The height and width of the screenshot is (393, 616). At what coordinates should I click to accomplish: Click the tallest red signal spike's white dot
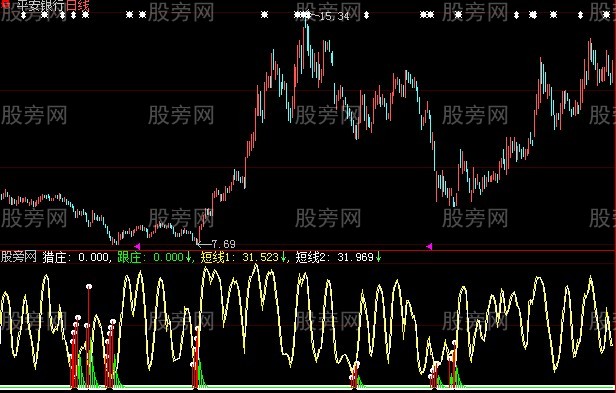[x=89, y=286]
